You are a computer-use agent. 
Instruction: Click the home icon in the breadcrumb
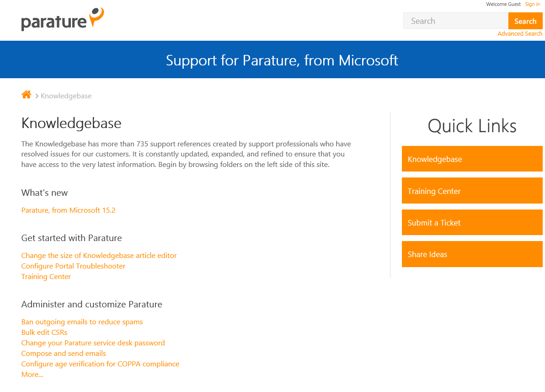coord(26,94)
